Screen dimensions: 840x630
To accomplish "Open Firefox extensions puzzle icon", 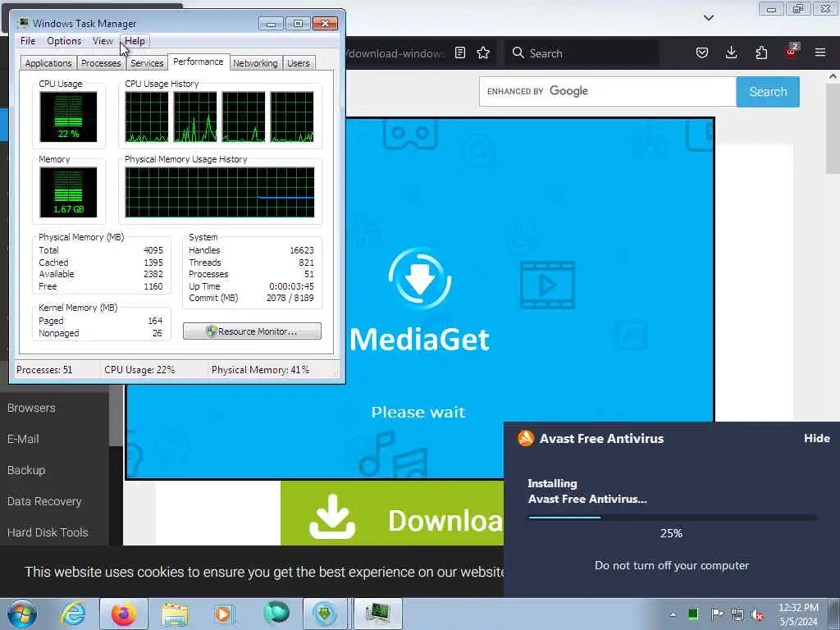I will pos(761,52).
